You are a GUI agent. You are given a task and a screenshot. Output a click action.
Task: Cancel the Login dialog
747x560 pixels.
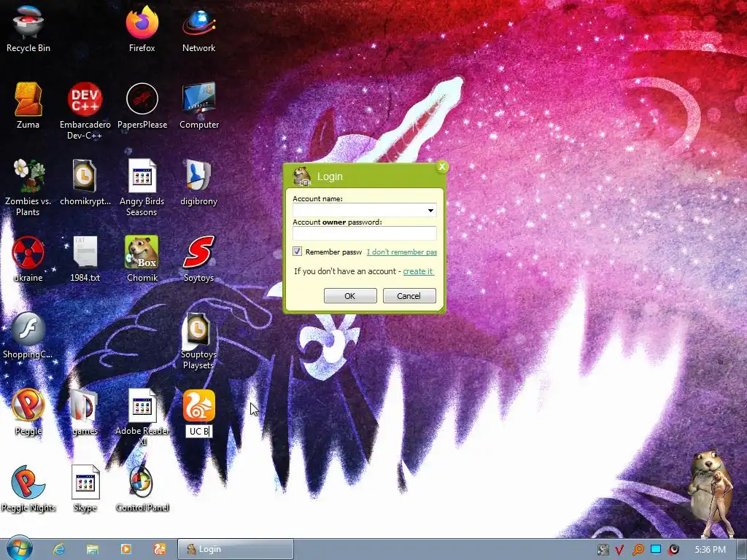[409, 296]
